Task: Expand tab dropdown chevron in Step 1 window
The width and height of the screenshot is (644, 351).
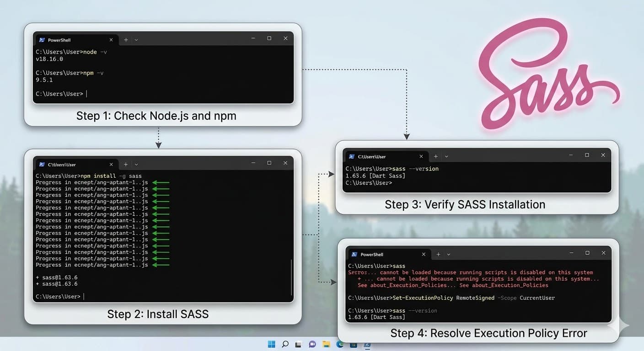Action: pyautogui.click(x=136, y=40)
